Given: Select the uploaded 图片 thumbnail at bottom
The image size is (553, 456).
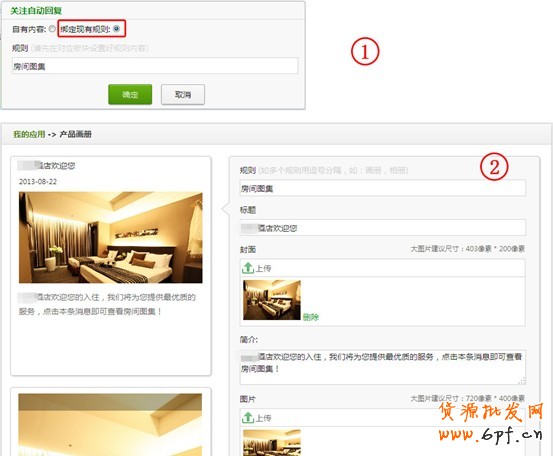Looking at the screenshot, I should click(272, 443).
